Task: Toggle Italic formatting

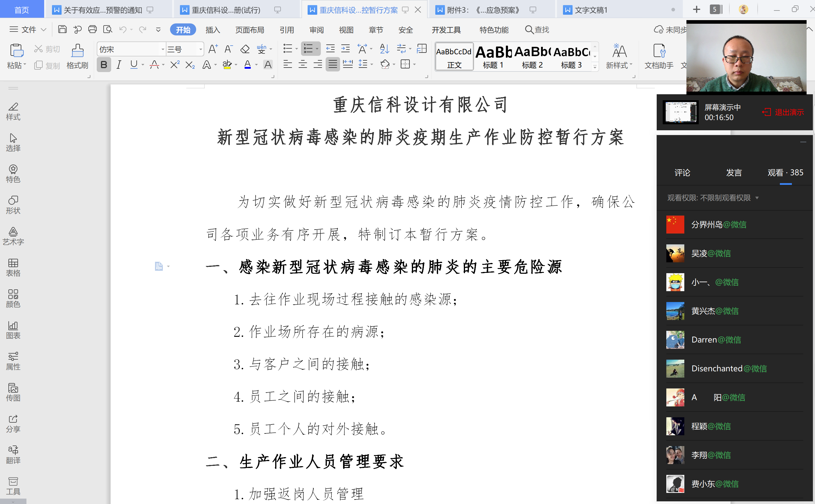Action: (x=119, y=65)
